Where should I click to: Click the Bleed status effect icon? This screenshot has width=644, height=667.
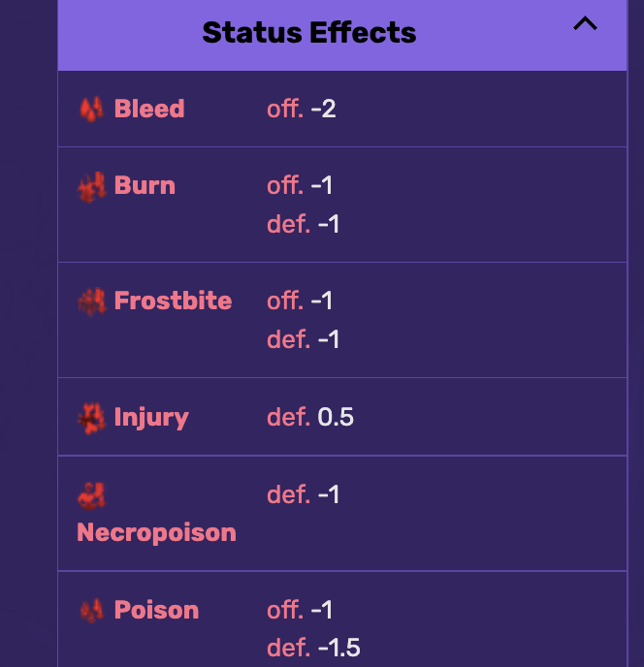click(x=91, y=109)
